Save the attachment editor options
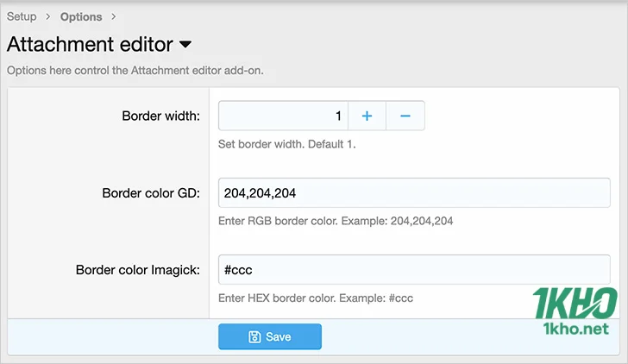The height and width of the screenshot is (364, 628). click(270, 336)
